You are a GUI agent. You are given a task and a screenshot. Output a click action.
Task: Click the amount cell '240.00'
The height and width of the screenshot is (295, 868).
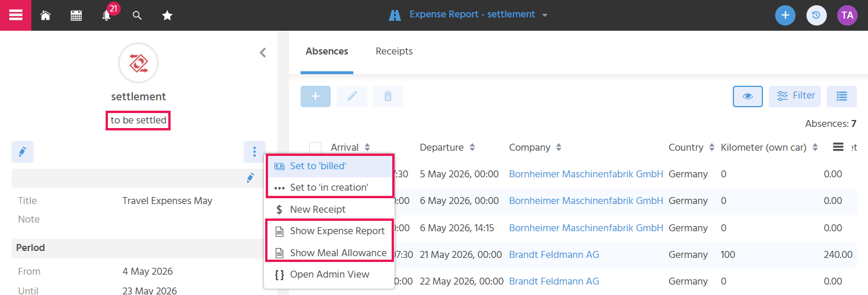click(x=838, y=254)
